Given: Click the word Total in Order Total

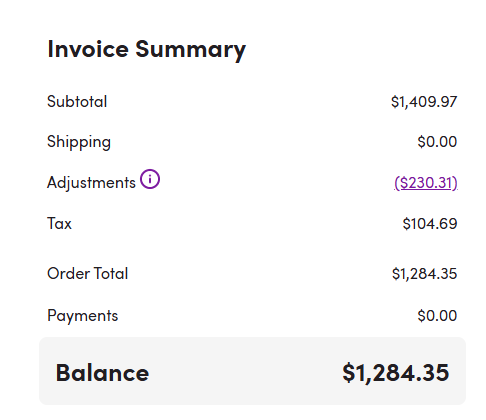Looking at the screenshot, I should [110, 273].
